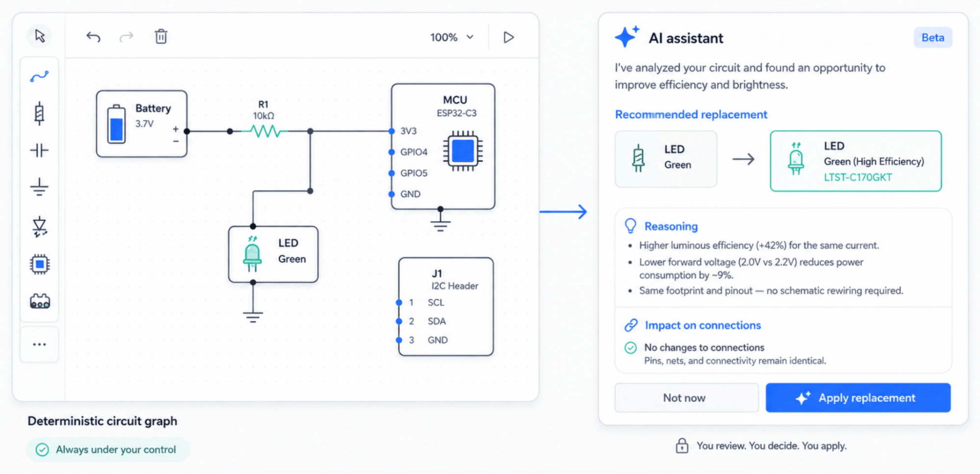Click Deterministic circuit graph caption
Screen dimensions: 980x474
[102, 421]
